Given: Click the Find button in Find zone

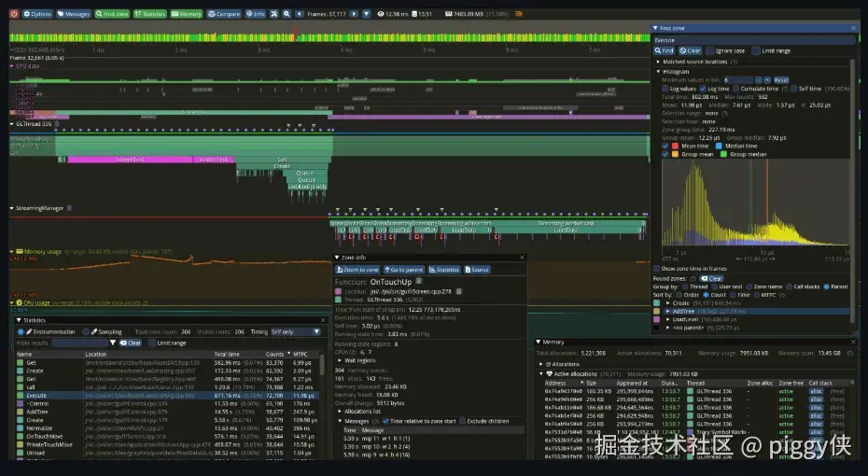Looking at the screenshot, I should coord(665,50).
